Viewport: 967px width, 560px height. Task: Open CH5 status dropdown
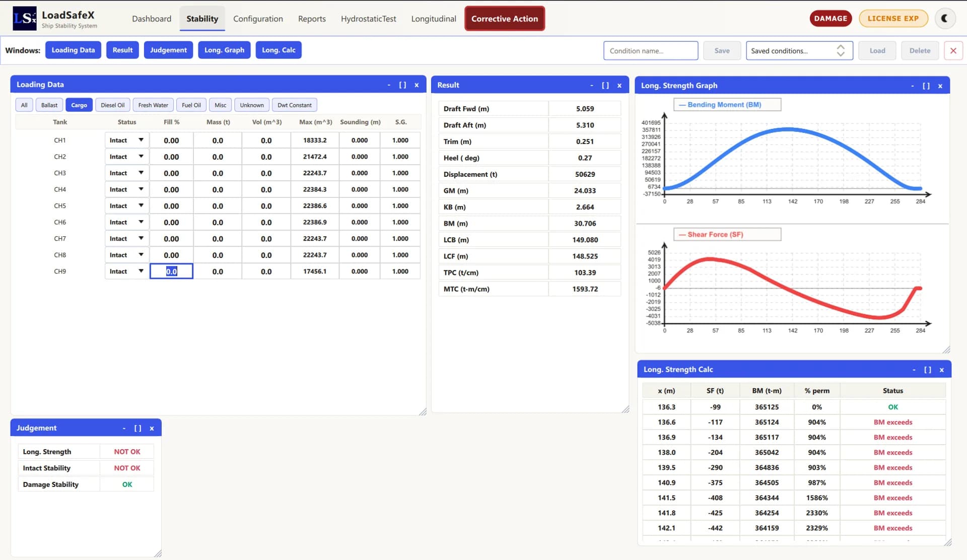click(x=126, y=206)
